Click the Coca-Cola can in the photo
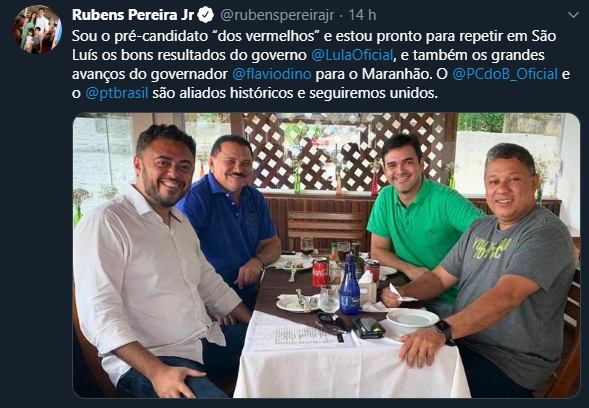This screenshot has height=408, width=589. pyautogui.click(x=320, y=273)
